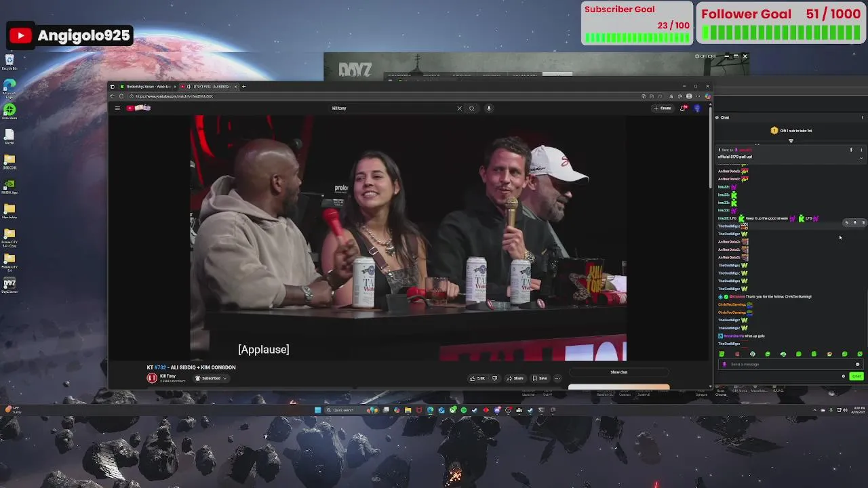This screenshot has width=868, height=488.
Task: Click the YouTube logo
Action: coord(138,108)
